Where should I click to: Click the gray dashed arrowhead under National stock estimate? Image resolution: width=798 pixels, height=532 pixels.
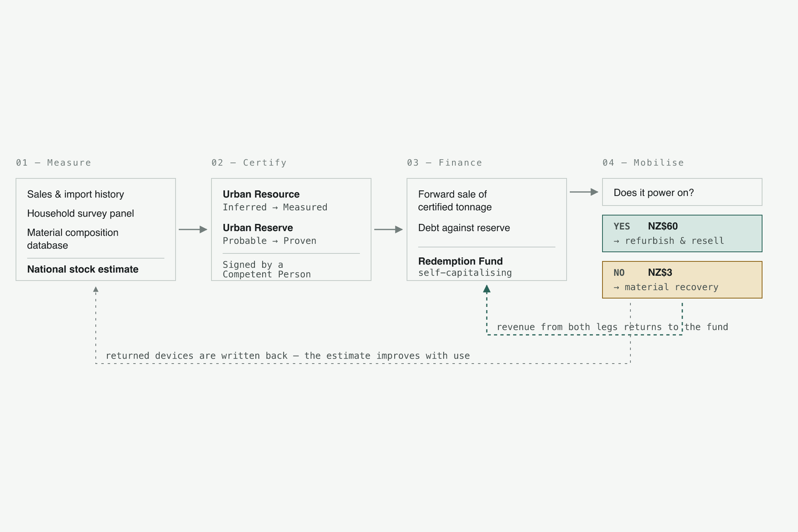96,290
